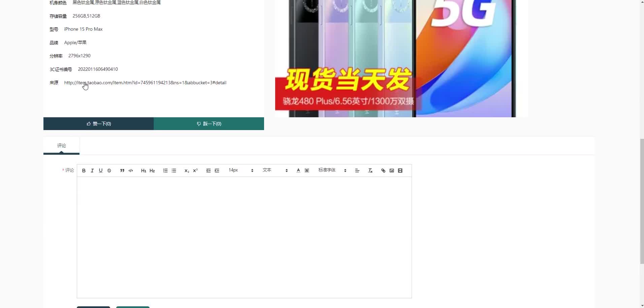
Task: Toggle Heading 1 style
Action: [x=143, y=170]
